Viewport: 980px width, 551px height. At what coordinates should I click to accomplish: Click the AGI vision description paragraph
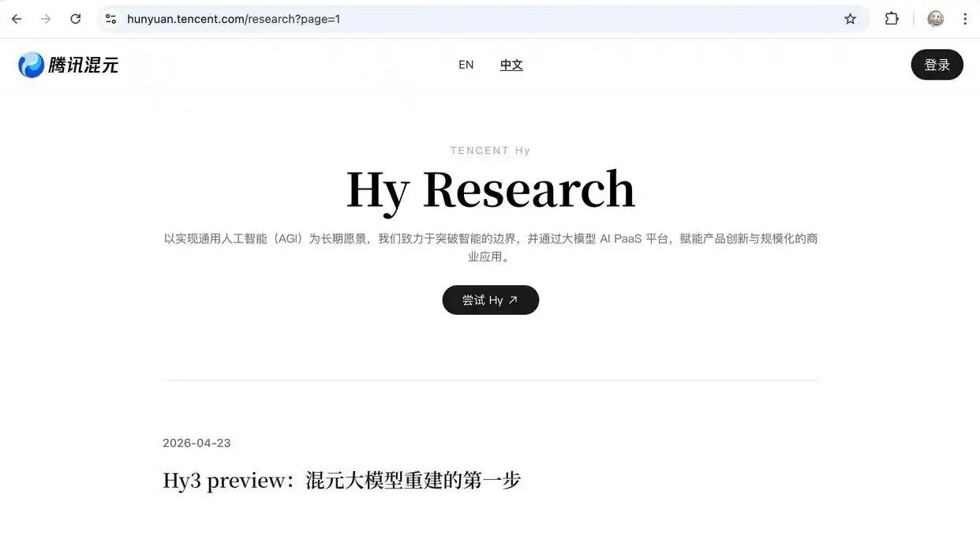click(x=490, y=247)
